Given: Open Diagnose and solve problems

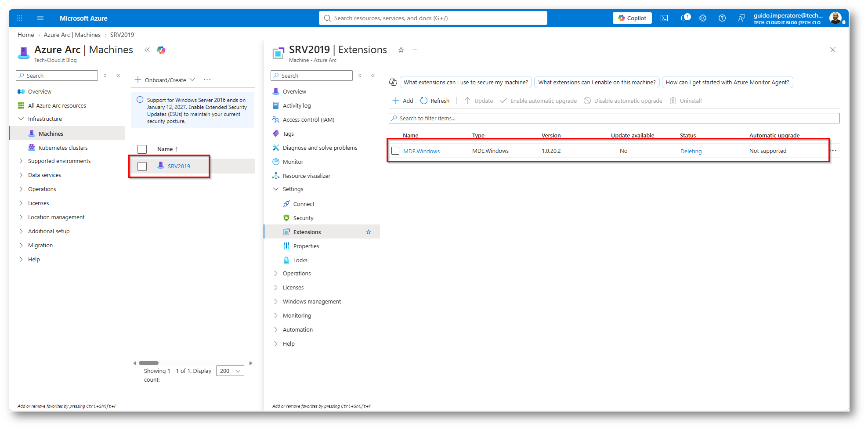Looking at the screenshot, I should (x=320, y=148).
